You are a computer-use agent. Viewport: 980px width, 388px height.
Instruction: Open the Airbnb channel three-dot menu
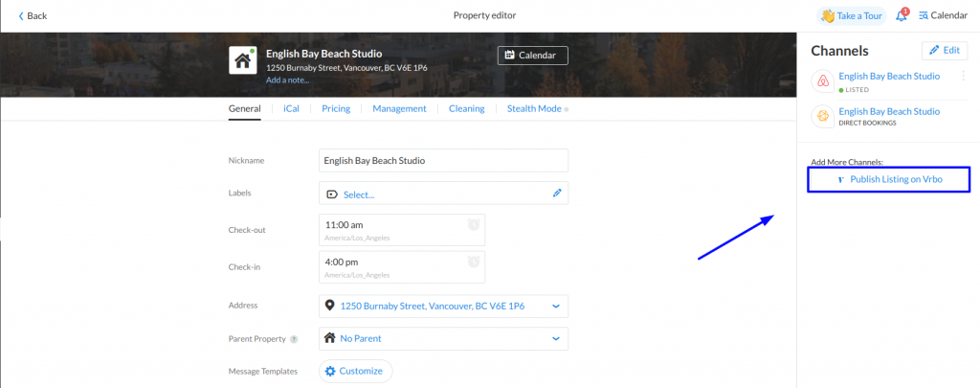click(x=963, y=77)
